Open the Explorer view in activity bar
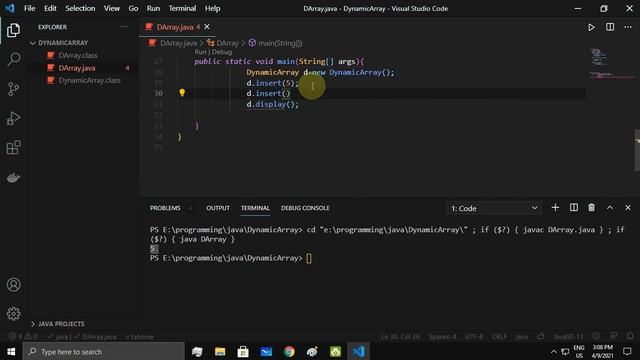Screen dimensions: 640x360 click(13, 30)
